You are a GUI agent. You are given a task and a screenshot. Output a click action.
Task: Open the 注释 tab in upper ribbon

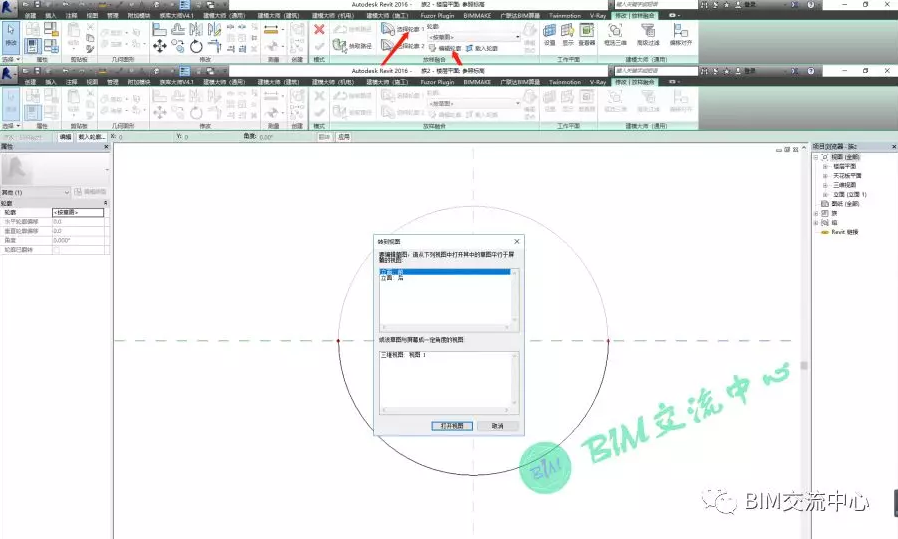coord(71,16)
